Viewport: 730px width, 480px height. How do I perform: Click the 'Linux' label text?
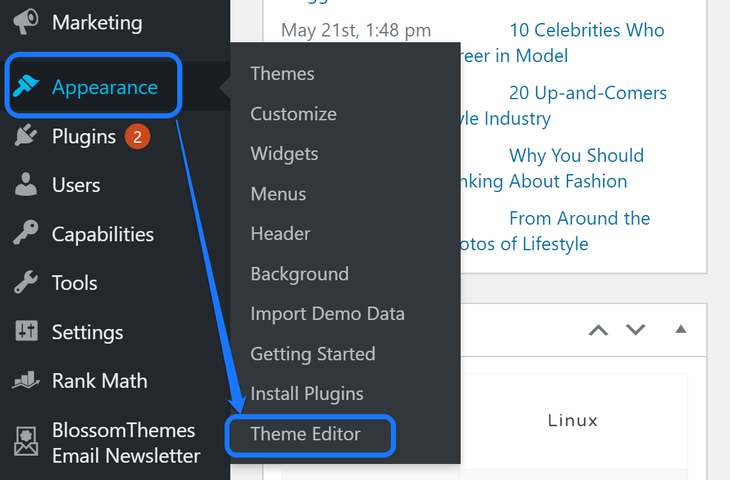pos(572,420)
